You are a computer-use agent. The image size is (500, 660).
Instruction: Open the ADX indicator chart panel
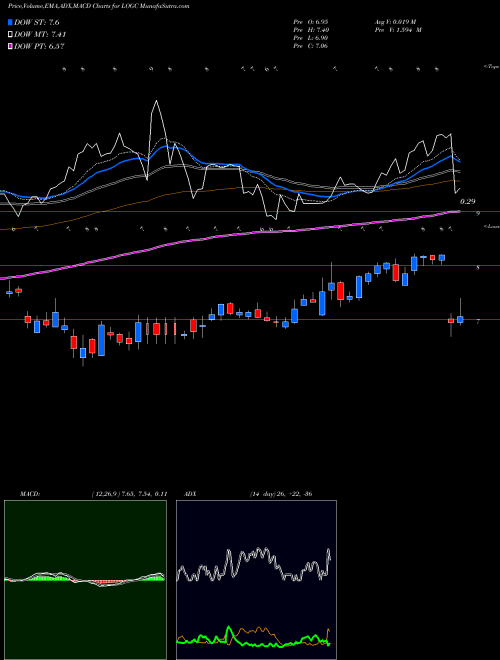[x=256, y=580]
